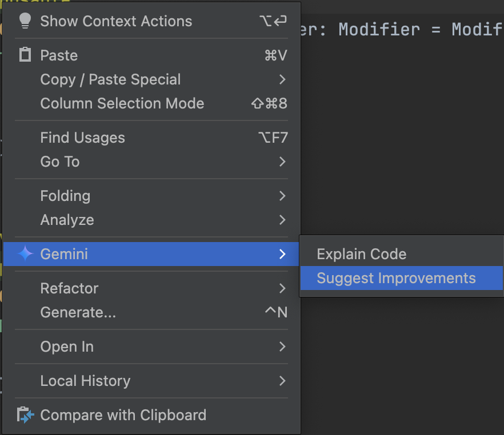The image size is (504, 435).
Task: Open the Local History submenu
Action: click(x=151, y=381)
